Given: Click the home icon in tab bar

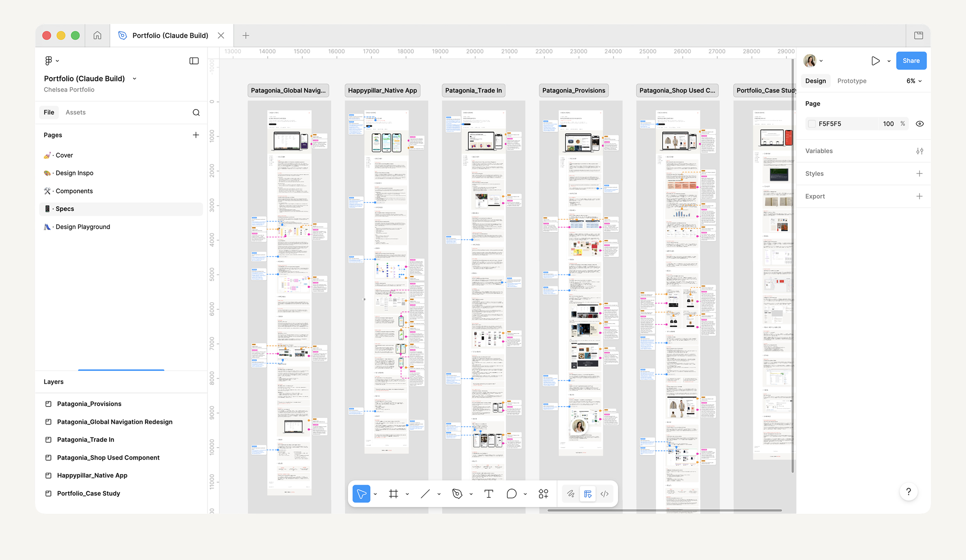Looking at the screenshot, I should coord(97,35).
